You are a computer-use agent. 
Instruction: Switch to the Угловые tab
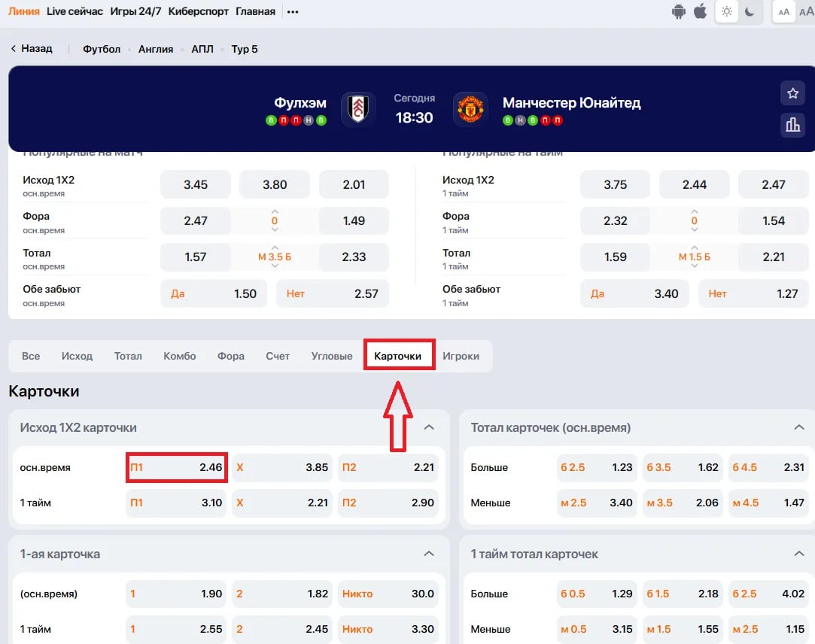coord(332,356)
